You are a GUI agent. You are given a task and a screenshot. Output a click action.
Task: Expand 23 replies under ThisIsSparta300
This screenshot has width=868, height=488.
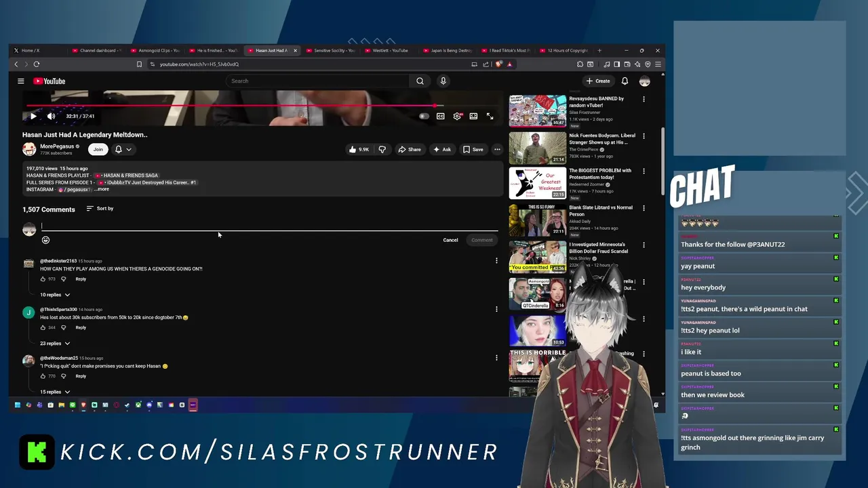pos(55,344)
